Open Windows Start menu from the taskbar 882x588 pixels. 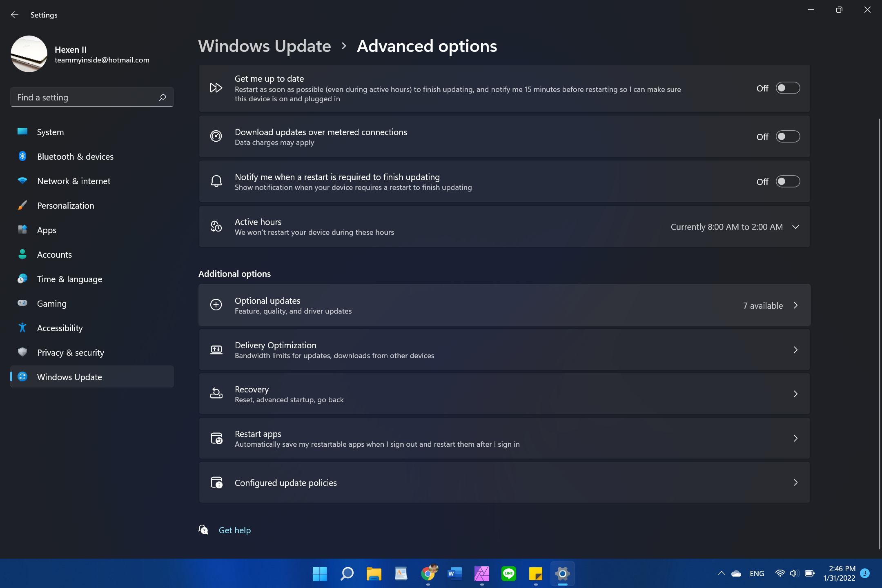coord(320,574)
